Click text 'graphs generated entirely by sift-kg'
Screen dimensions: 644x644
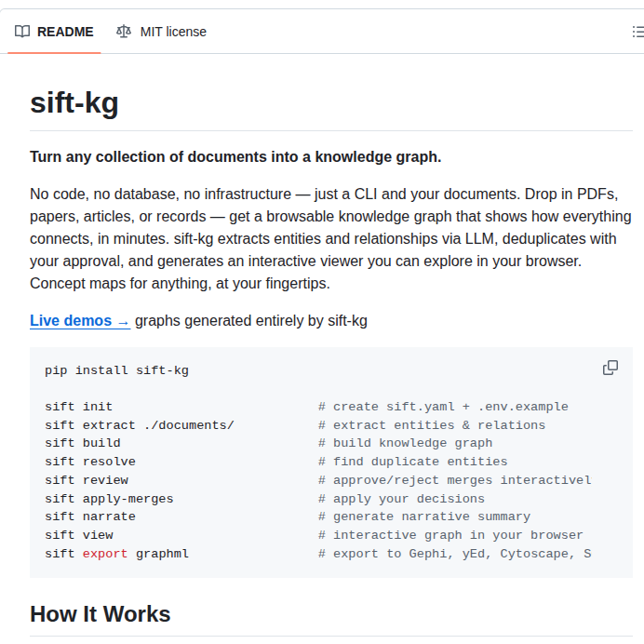pos(251,321)
